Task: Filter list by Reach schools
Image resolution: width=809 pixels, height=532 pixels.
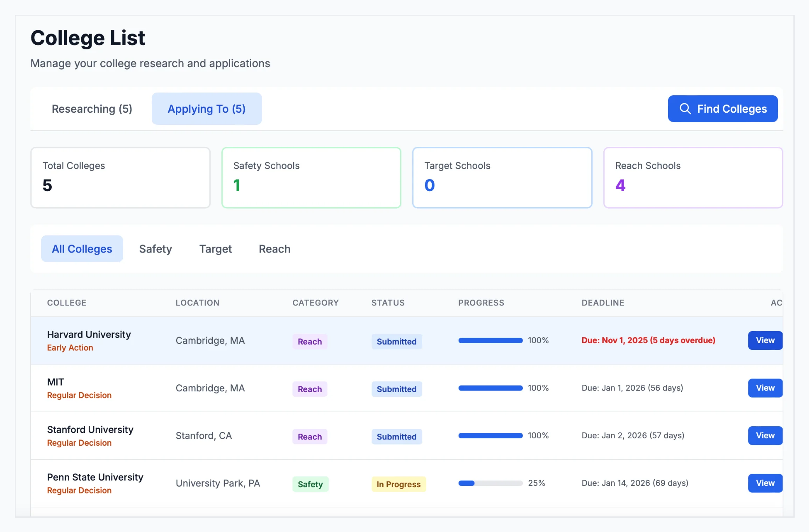Action: coord(274,249)
